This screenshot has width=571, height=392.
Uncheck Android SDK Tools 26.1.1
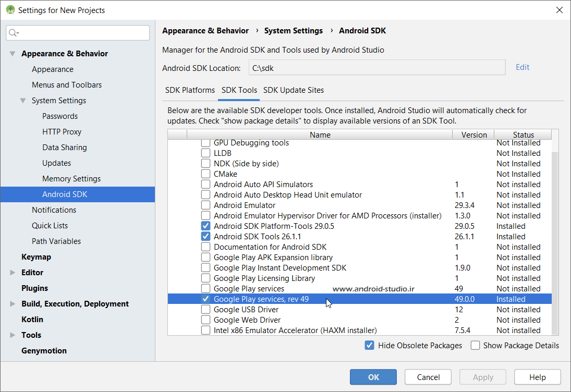point(206,237)
